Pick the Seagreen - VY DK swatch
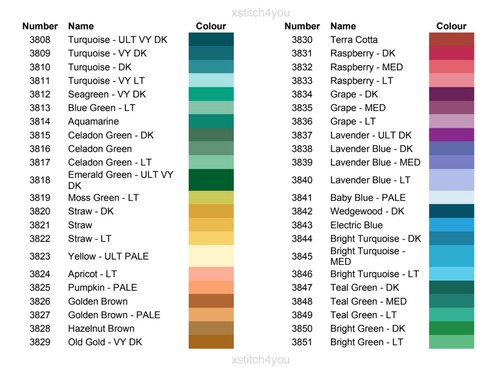 point(211,94)
